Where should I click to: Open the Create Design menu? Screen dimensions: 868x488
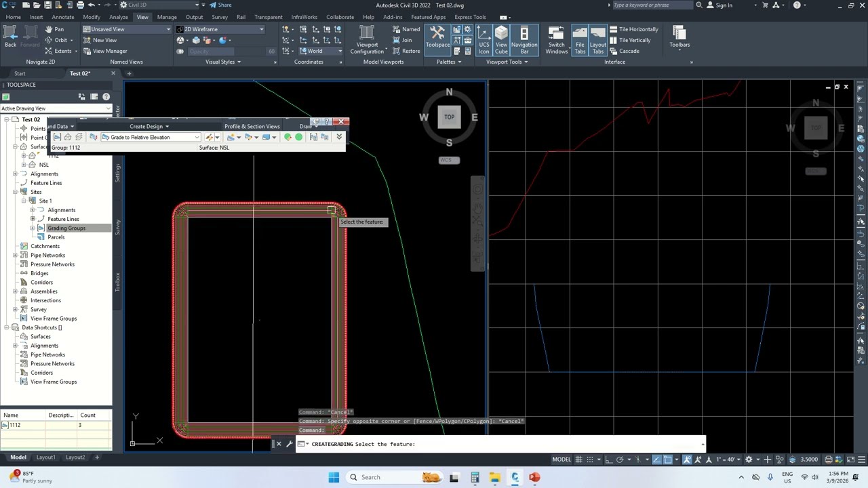click(x=149, y=126)
